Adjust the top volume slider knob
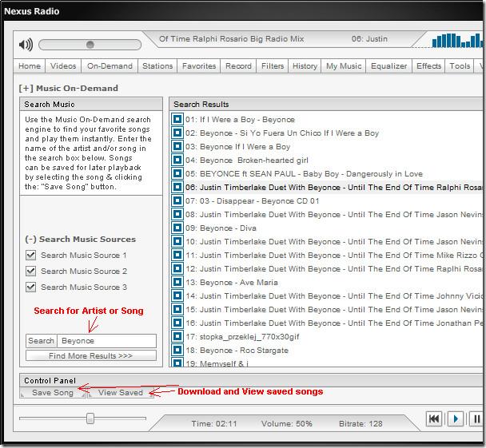The height and width of the screenshot is (448, 486). click(90, 45)
